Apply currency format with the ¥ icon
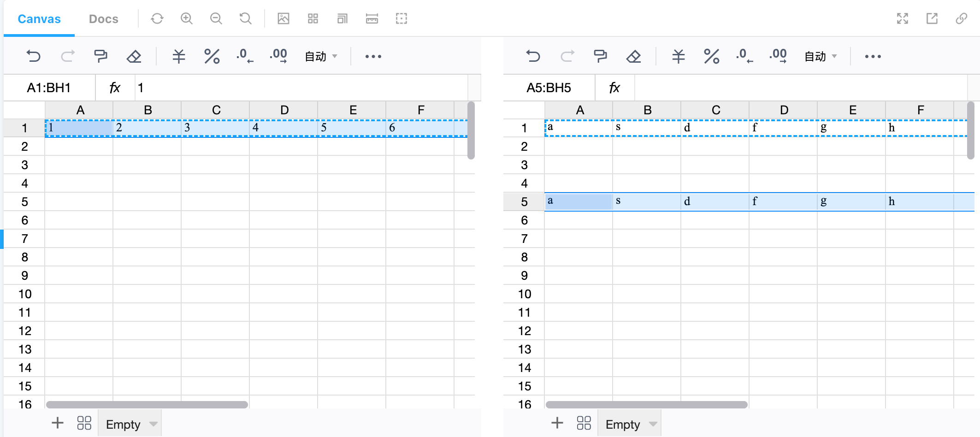 [x=178, y=56]
